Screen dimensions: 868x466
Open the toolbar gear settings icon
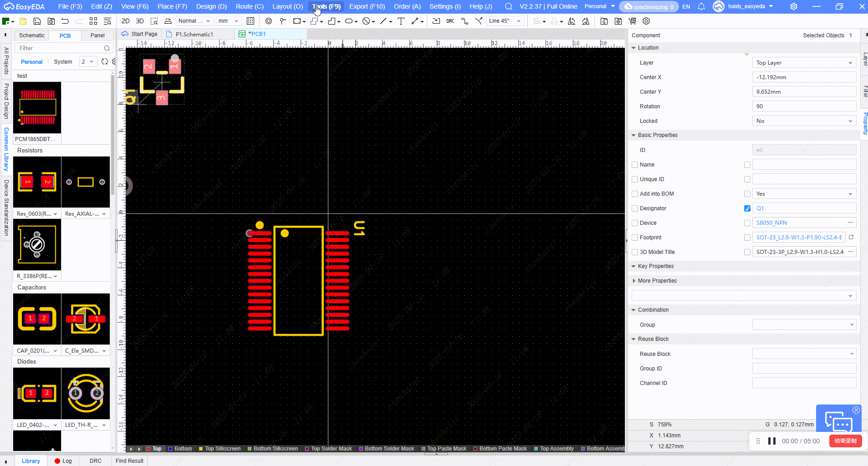tap(646, 21)
